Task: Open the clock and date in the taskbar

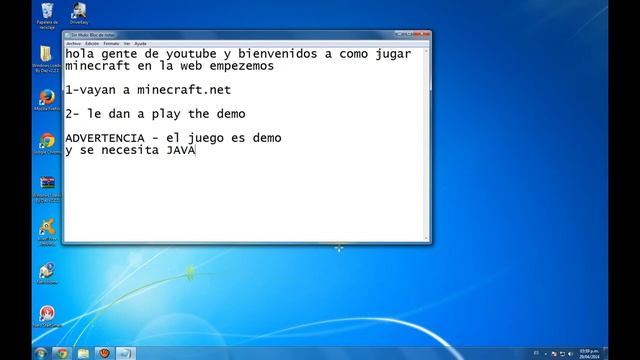Action: coord(589,354)
